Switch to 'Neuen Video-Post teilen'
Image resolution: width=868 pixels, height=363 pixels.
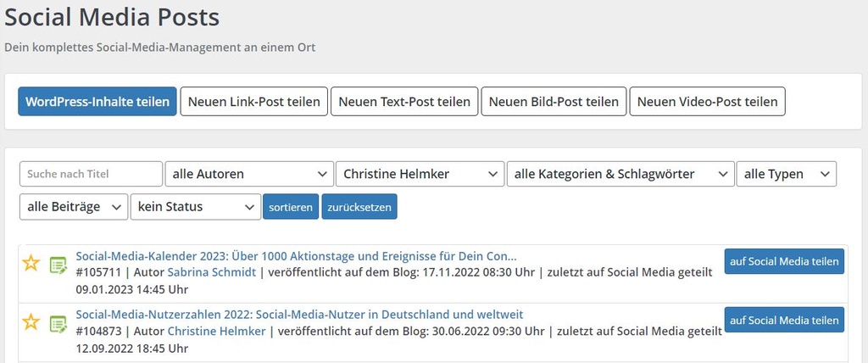pyautogui.click(x=708, y=102)
